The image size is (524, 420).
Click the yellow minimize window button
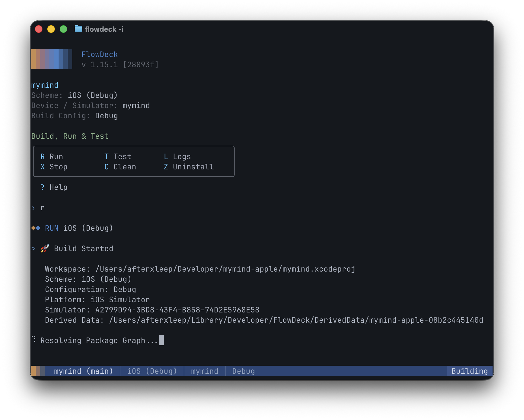[x=51, y=29]
